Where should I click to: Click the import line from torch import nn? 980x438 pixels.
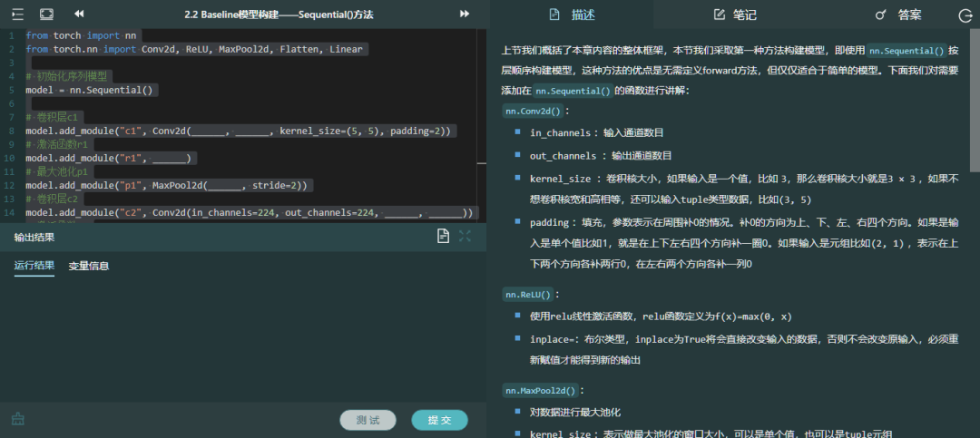coord(82,35)
